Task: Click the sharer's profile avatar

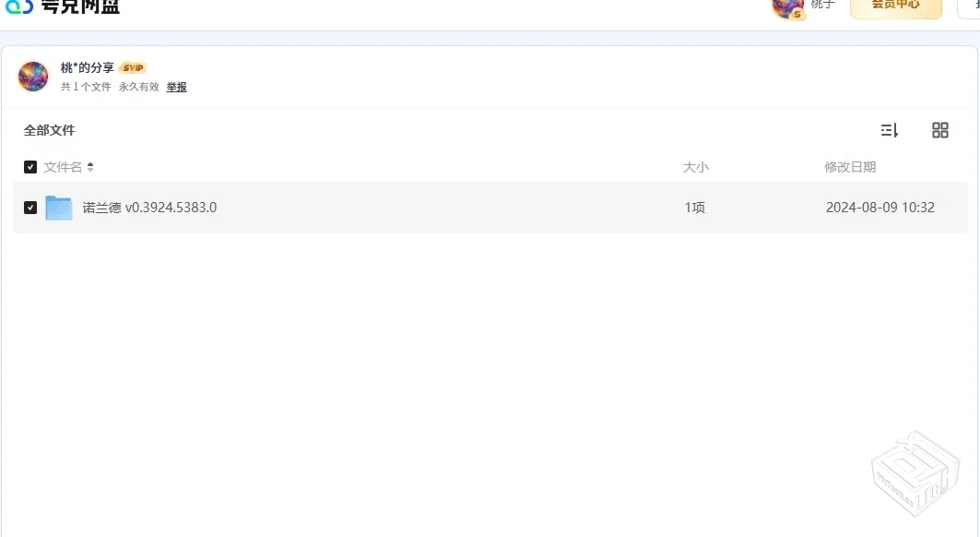Action: click(33, 77)
